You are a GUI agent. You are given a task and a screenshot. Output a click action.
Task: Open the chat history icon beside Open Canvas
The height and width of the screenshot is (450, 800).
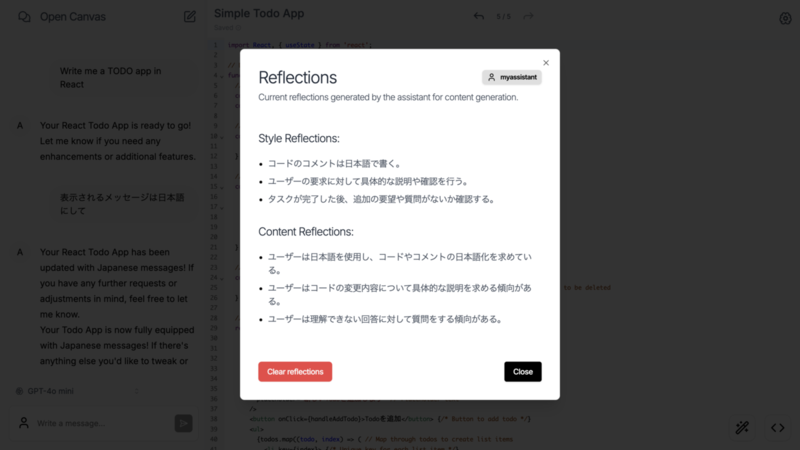24,17
